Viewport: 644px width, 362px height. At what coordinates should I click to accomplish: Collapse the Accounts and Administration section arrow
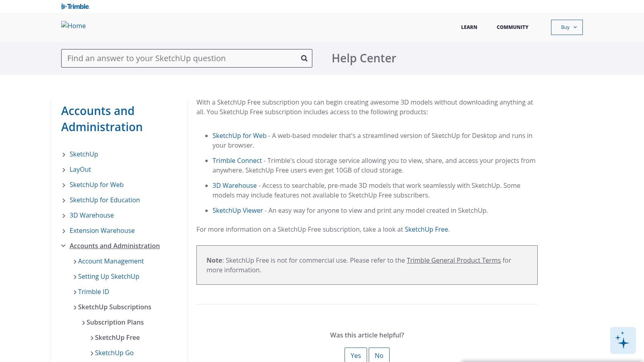[64, 246]
